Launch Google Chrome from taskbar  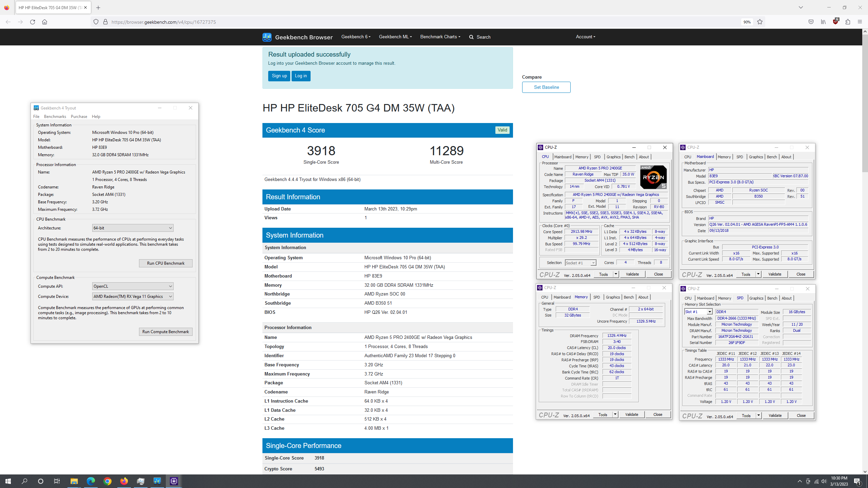coord(107,481)
